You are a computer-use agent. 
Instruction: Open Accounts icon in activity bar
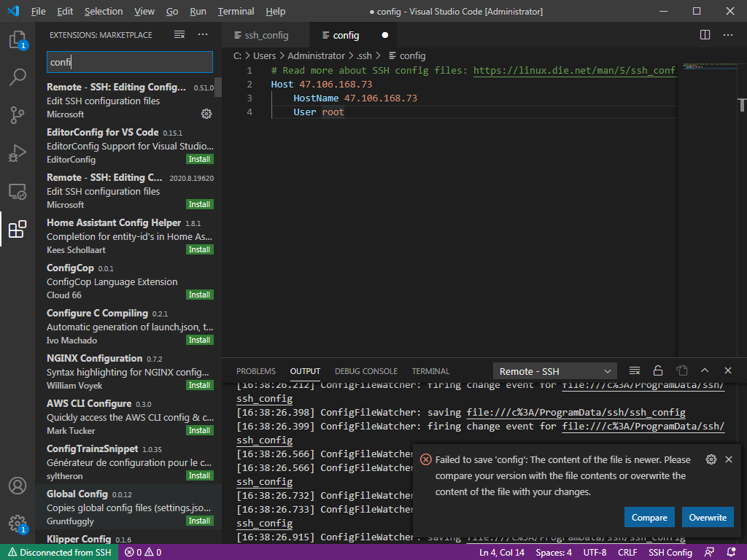[x=18, y=486]
